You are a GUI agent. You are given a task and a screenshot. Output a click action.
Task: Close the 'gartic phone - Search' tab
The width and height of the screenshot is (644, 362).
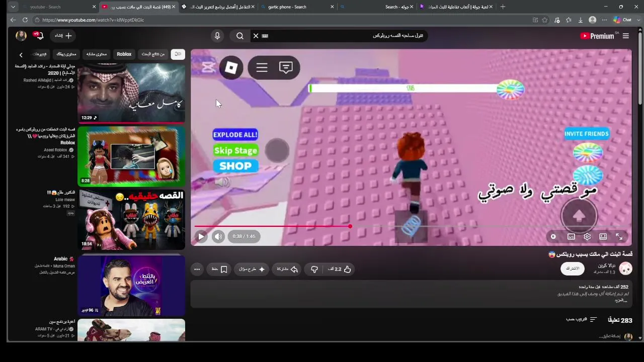(332, 7)
